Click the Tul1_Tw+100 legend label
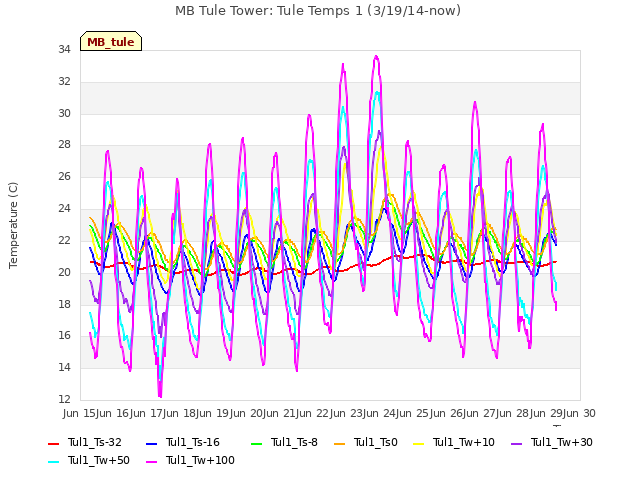640x480 pixels. 200,460
